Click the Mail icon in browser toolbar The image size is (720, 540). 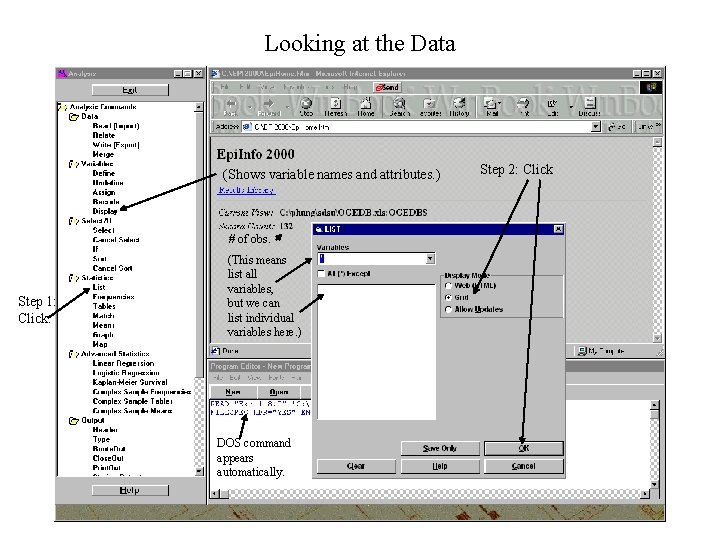(x=492, y=107)
